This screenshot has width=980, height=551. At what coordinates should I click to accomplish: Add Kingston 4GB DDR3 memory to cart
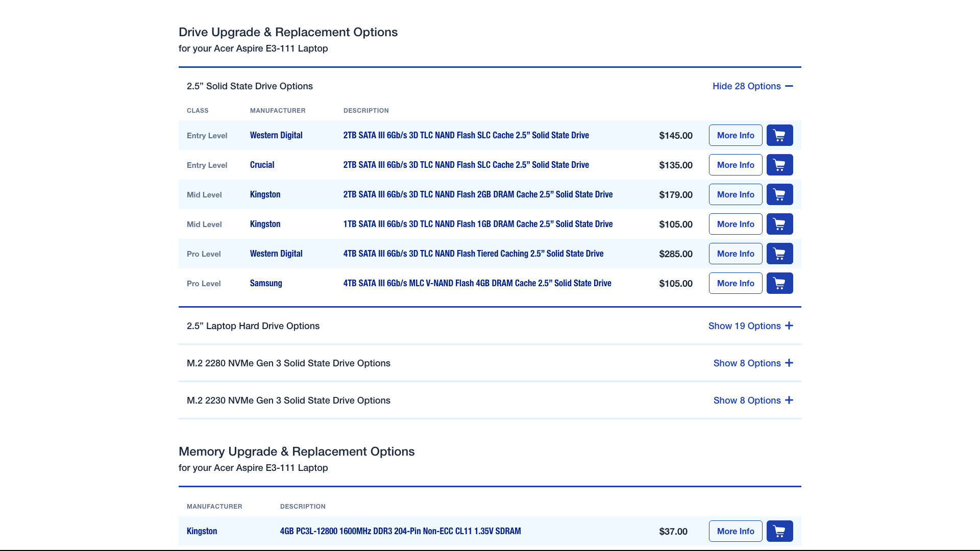779,531
